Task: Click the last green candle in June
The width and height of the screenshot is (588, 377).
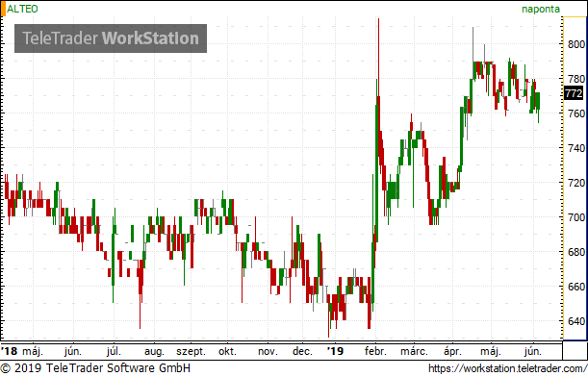Action: pos(539,101)
